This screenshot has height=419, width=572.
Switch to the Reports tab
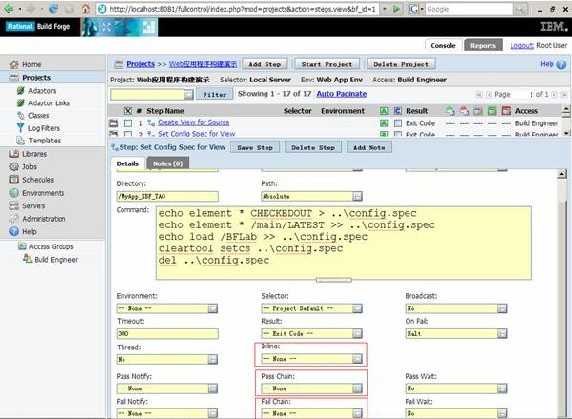[x=483, y=46]
